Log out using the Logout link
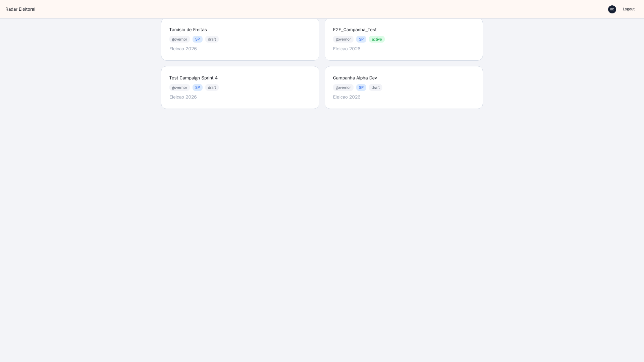The height and width of the screenshot is (362, 644). point(629,9)
